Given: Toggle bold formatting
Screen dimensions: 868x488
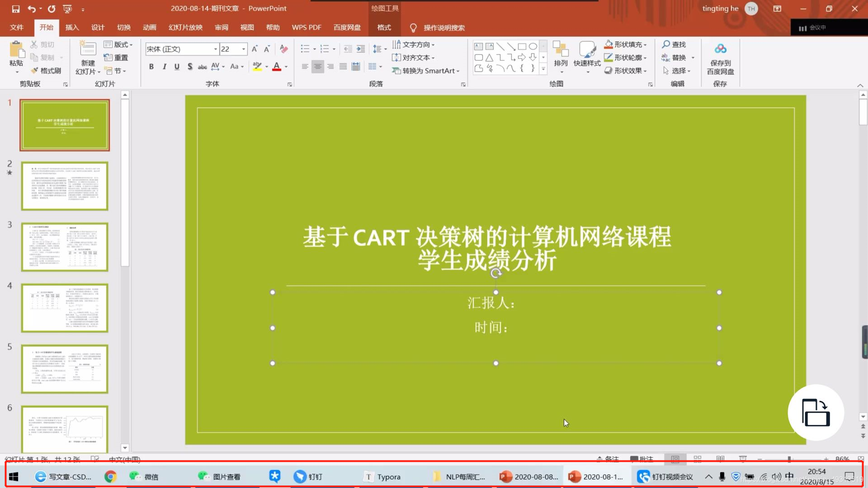Looking at the screenshot, I should (x=151, y=66).
